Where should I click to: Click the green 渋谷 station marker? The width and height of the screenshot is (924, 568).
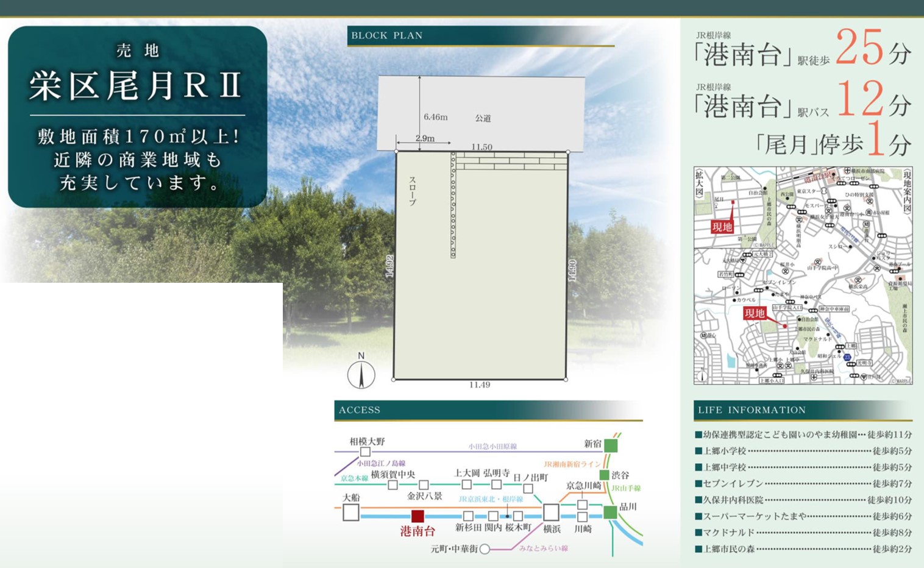pyautogui.click(x=604, y=475)
